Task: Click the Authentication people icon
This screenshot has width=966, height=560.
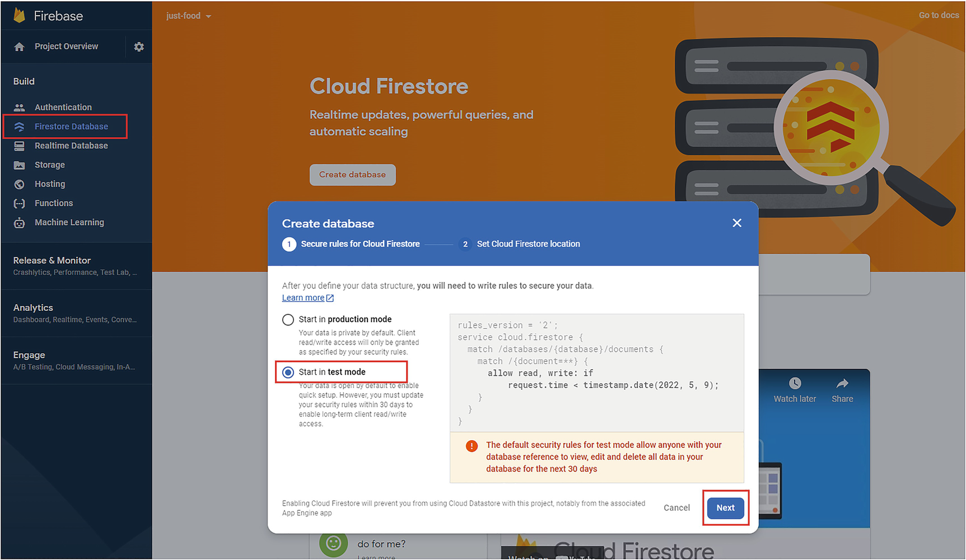Action: tap(20, 108)
